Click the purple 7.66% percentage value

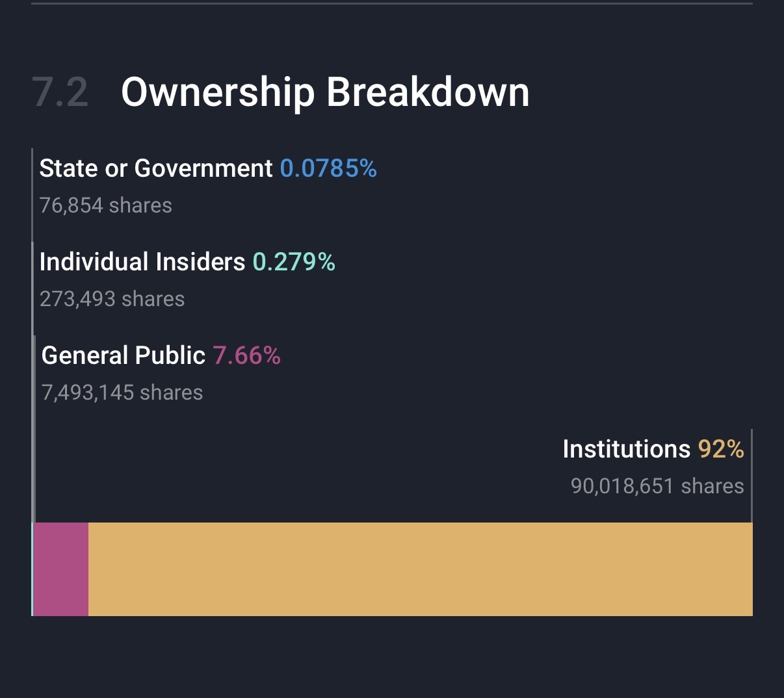point(247,355)
